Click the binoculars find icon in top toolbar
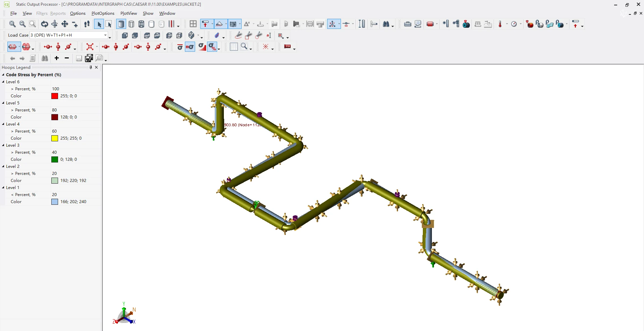The height and width of the screenshot is (331, 644). [x=386, y=24]
